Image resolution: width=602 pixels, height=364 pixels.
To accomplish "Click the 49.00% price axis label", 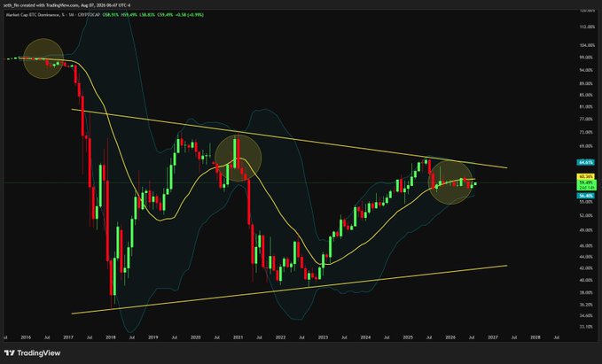I will tap(588, 230).
